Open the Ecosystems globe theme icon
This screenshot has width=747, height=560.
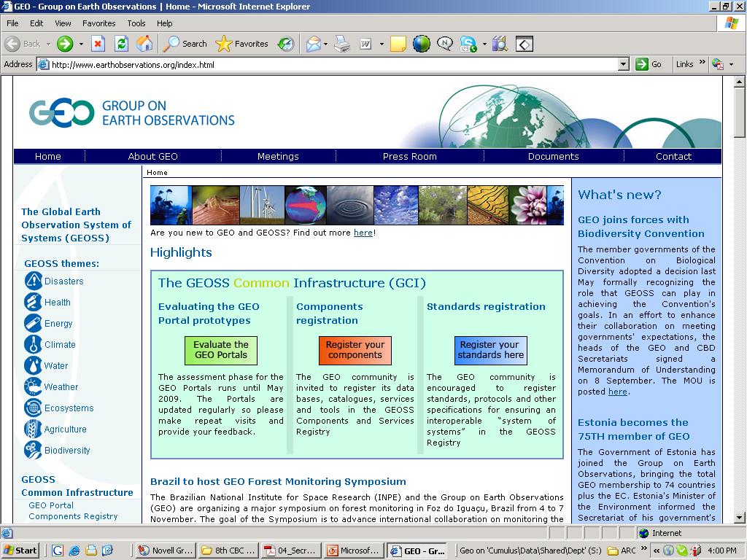[x=34, y=408]
